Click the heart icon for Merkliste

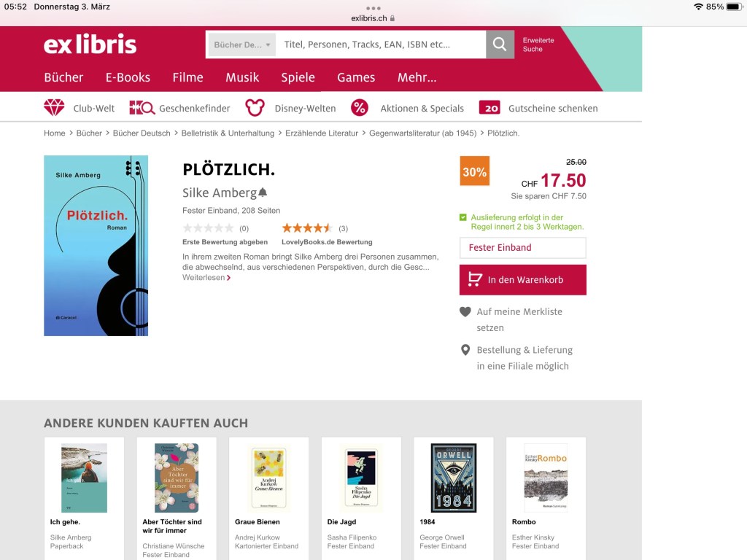click(465, 312)
